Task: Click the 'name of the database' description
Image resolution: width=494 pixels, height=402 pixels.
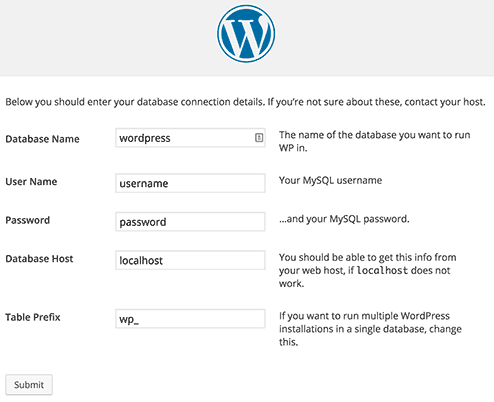Action: tap(375, 141)
